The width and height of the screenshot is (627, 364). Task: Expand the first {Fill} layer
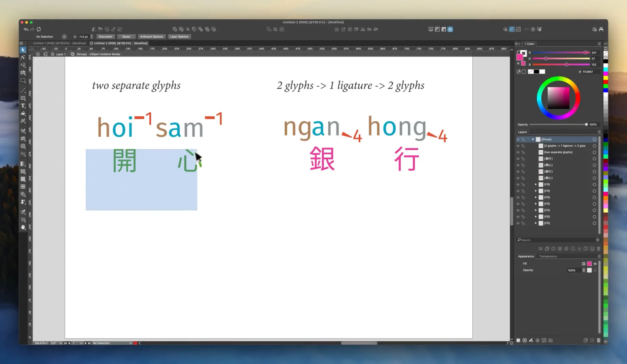536,184
